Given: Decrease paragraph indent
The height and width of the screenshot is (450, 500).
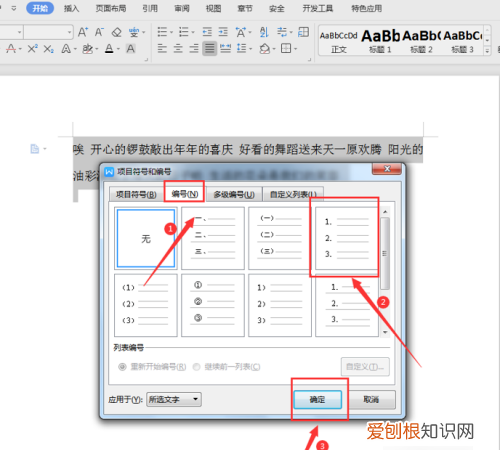Looking at the screenshot, I should [207, 32].
